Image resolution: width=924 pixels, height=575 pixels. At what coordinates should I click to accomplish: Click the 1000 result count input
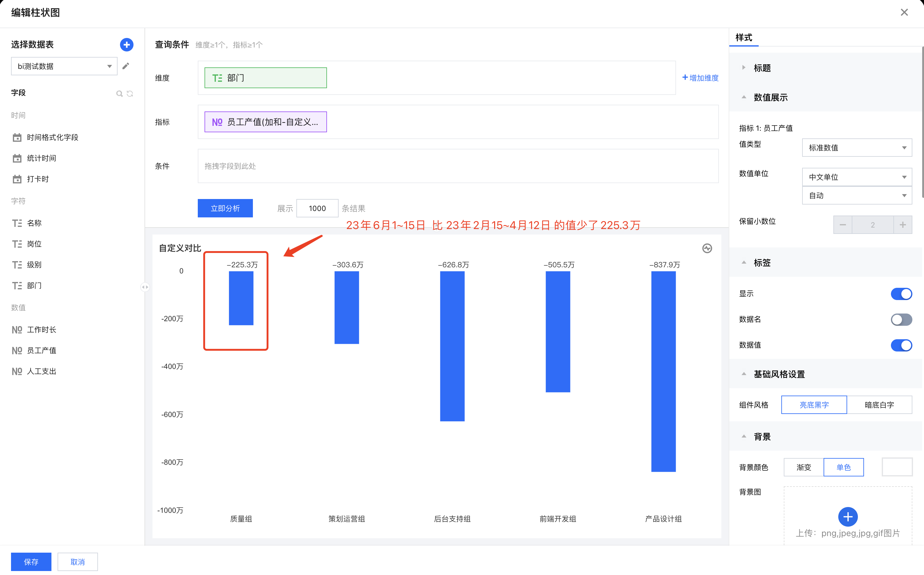pyautogui.click(x=317, y=209)
